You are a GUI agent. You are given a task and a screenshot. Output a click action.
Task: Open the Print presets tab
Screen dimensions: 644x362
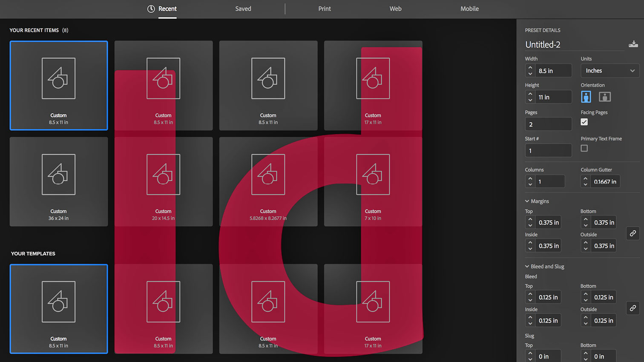pyautogui.click(x=325, y=9)
